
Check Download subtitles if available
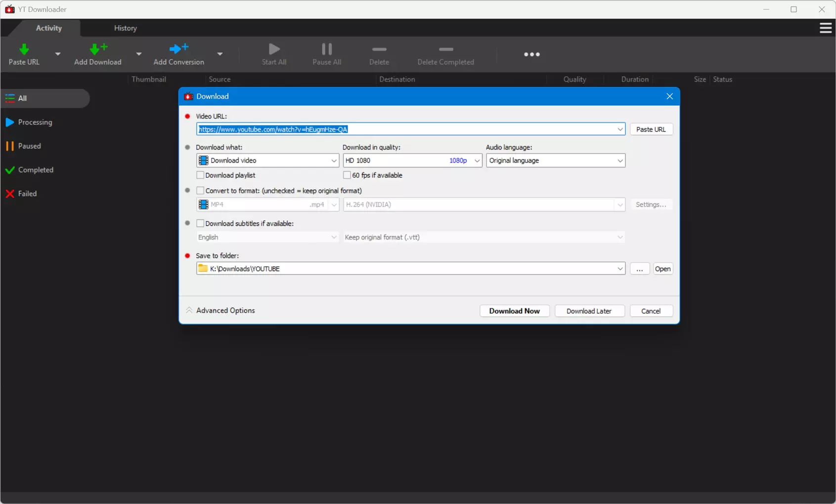(200, 223)
